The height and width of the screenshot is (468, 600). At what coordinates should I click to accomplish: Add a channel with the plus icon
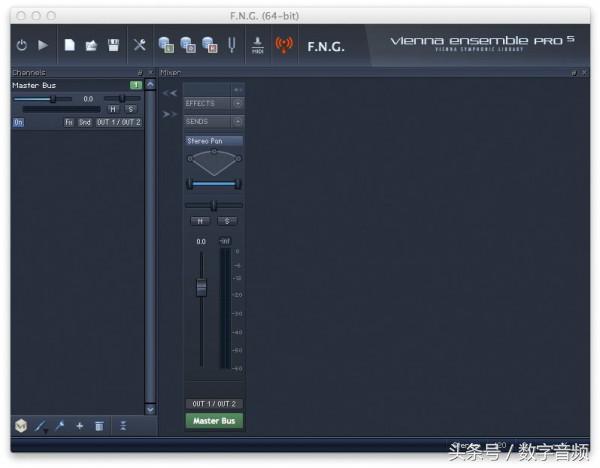point(80,426)
